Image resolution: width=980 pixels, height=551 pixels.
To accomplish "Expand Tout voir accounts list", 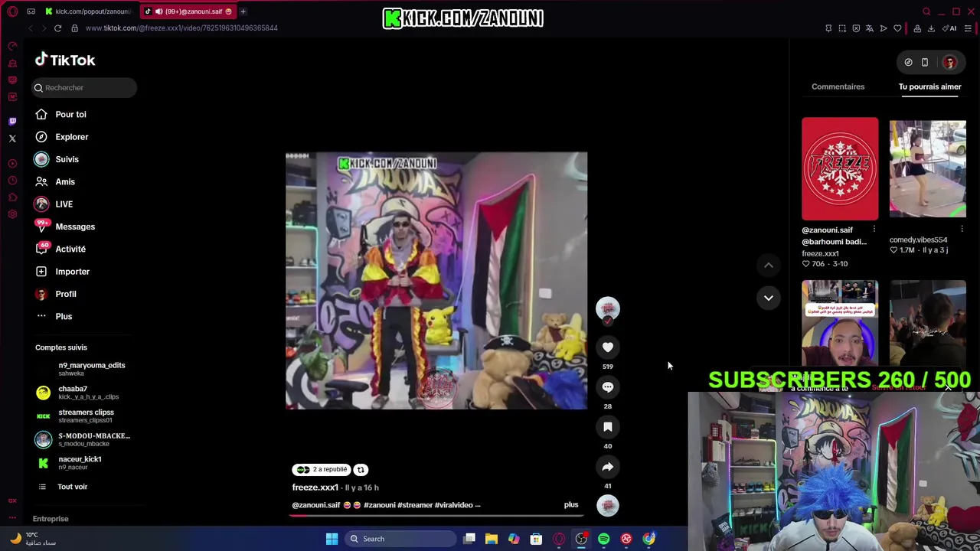I will click(x=62, y=487).
